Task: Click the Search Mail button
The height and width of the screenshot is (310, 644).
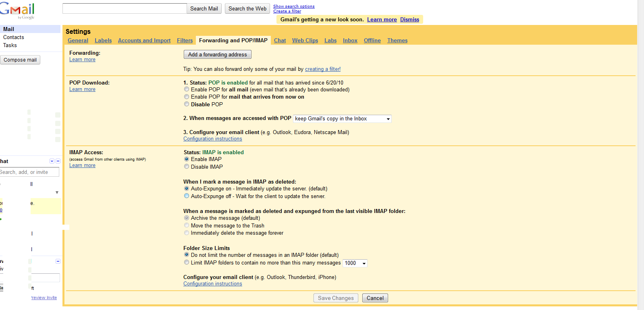Action: pos(204,8)
